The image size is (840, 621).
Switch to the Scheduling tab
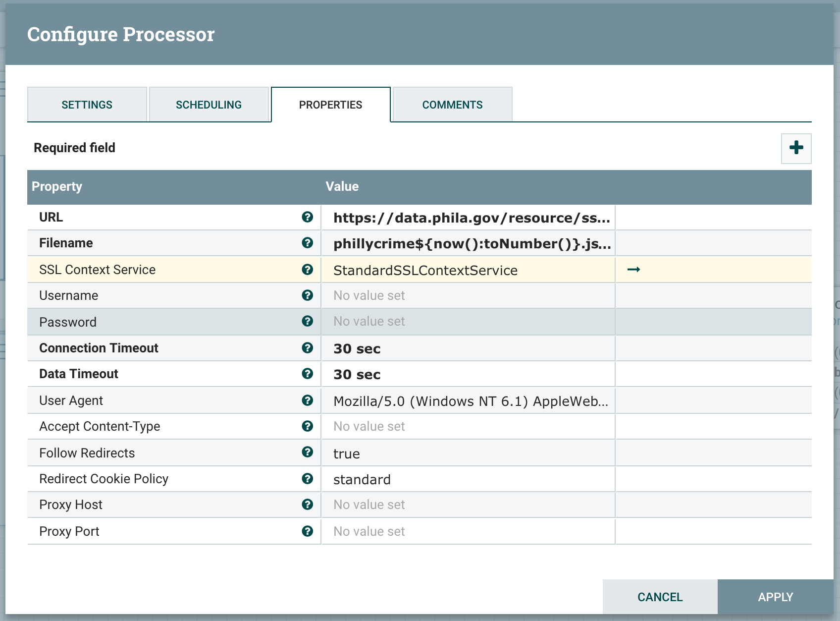click(x=209, y=105)
